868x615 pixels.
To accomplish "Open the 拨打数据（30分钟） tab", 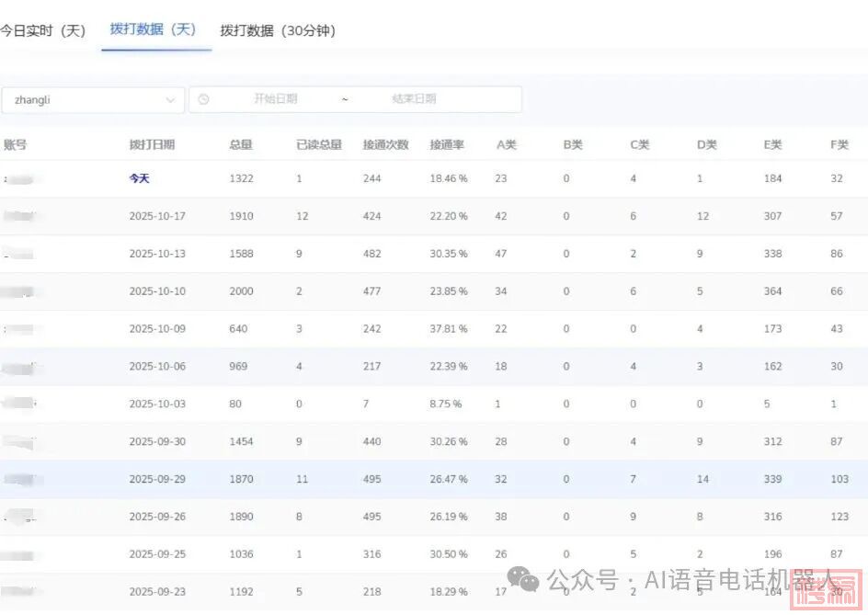I will click(278, 30).
